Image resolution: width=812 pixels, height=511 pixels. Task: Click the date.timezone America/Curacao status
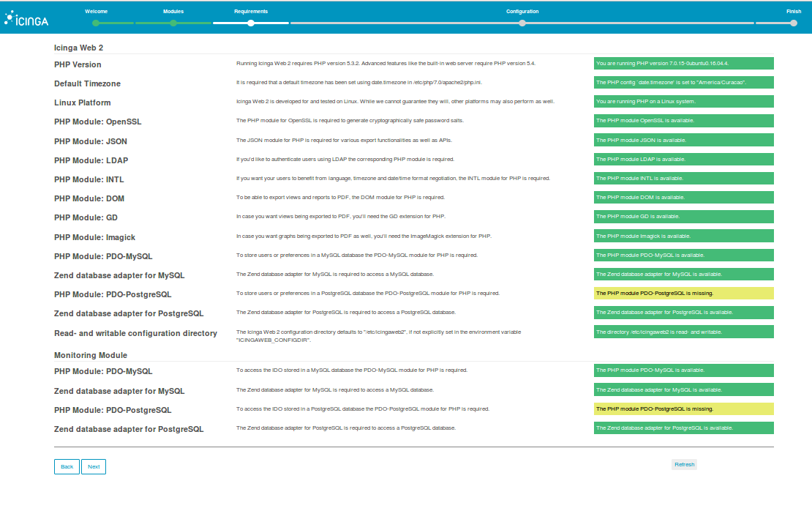683,83
